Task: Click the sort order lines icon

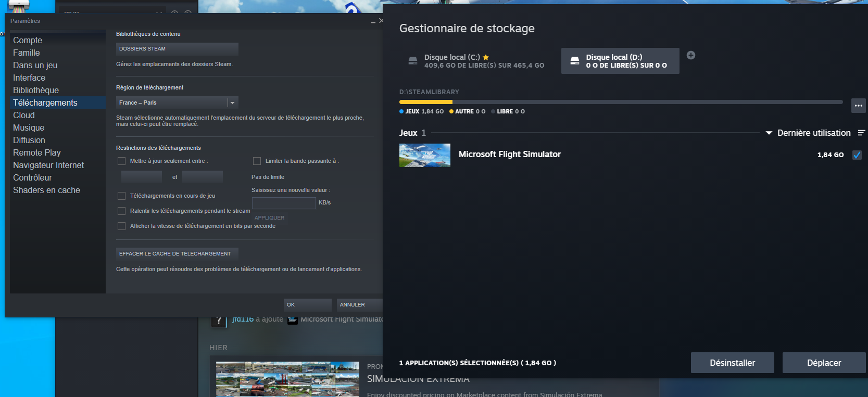Action: [x=862, y=133]
